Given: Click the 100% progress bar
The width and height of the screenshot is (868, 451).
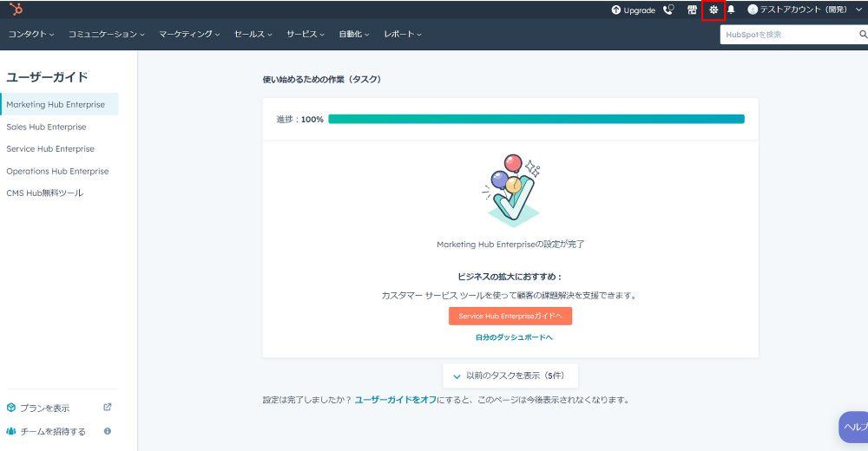Looking at the screenshot, I should pyautogui.click(x=536, y=119).
